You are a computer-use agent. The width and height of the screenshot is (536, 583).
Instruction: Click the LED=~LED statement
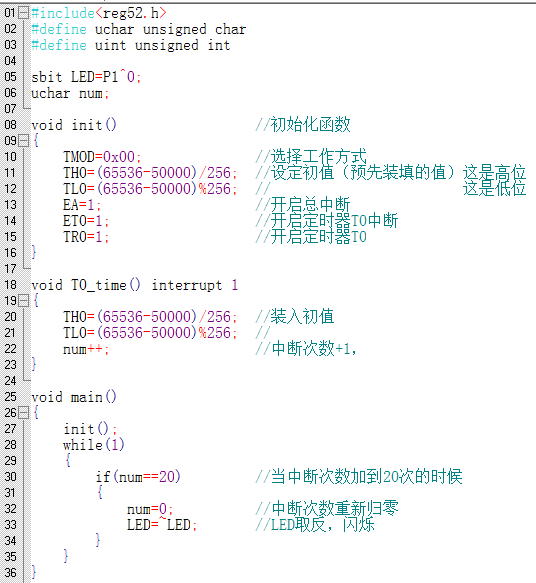point(162,525)
